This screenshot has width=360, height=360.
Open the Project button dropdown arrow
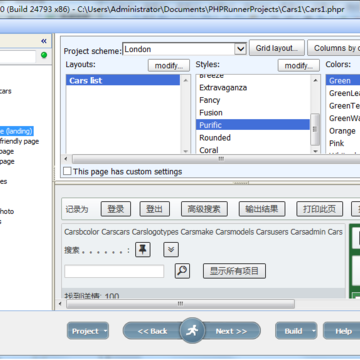(x=105, y=331)
